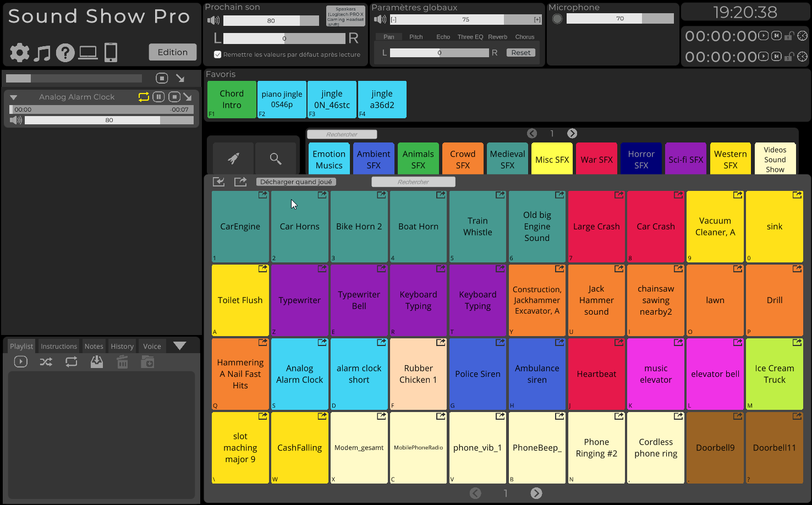
Task: Click the save playlist icon
Action: pos(96,361)
